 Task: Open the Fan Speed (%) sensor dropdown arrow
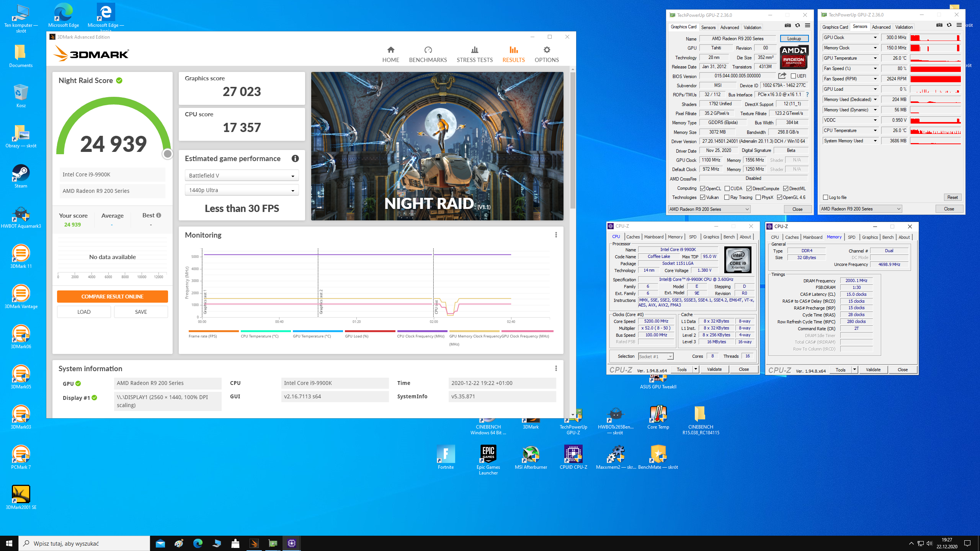(875, 68)
